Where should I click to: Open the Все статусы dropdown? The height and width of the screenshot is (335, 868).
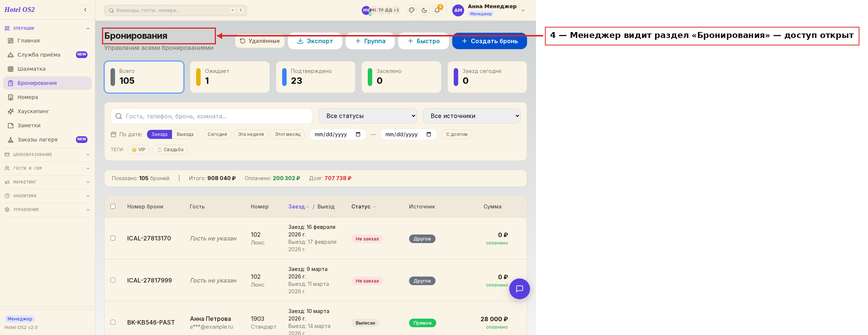tap(368, 116)
